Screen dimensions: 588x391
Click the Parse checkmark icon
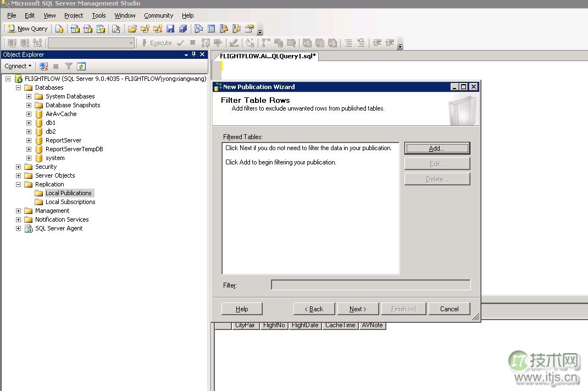180,43
